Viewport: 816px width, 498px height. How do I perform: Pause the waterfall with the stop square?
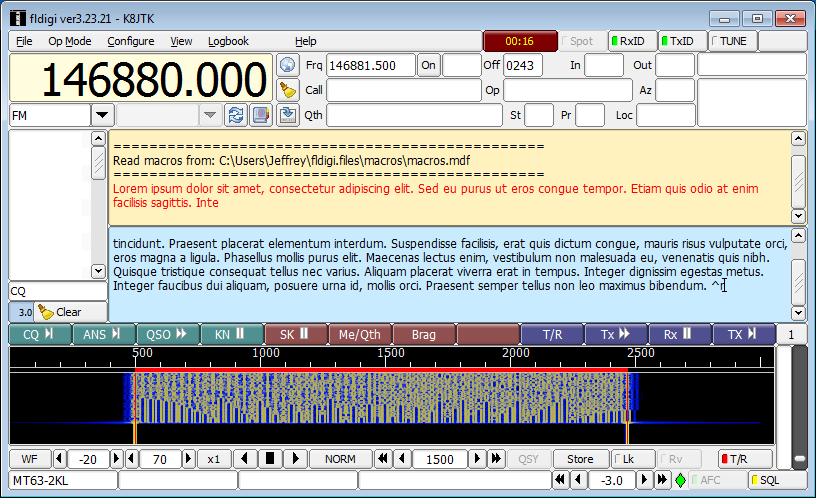pos(270,458)
